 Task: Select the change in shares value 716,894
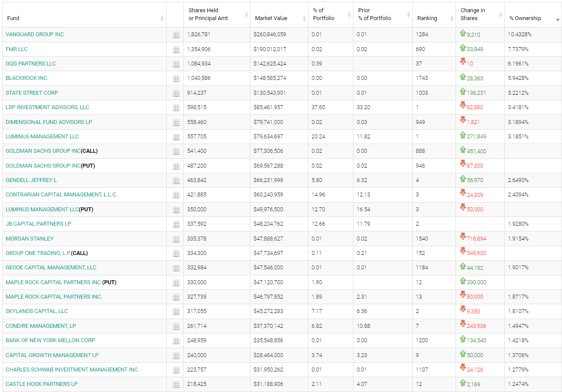coord(476,239)
